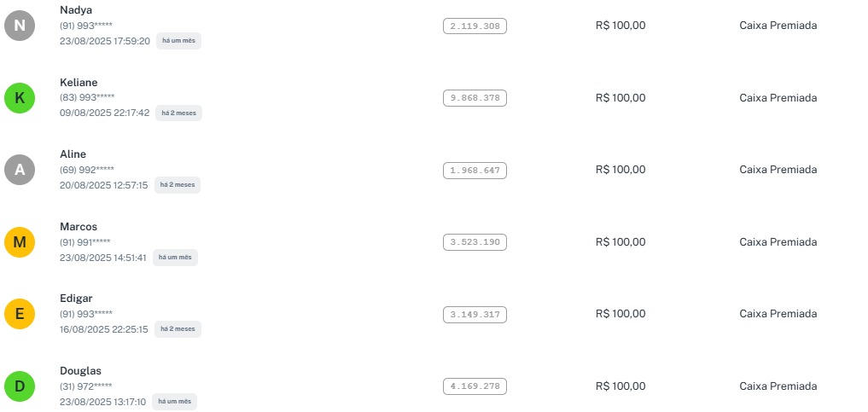Select ticket number 3.149.317
Viewport: 868px width, 412px height.
[475, 315]
